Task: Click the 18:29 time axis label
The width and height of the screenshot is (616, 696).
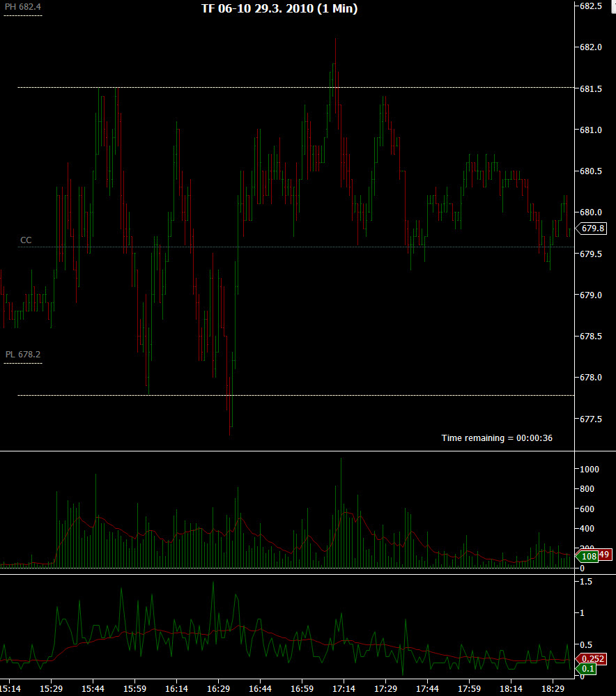Action: pyautogui.click(x=553, y=689)
